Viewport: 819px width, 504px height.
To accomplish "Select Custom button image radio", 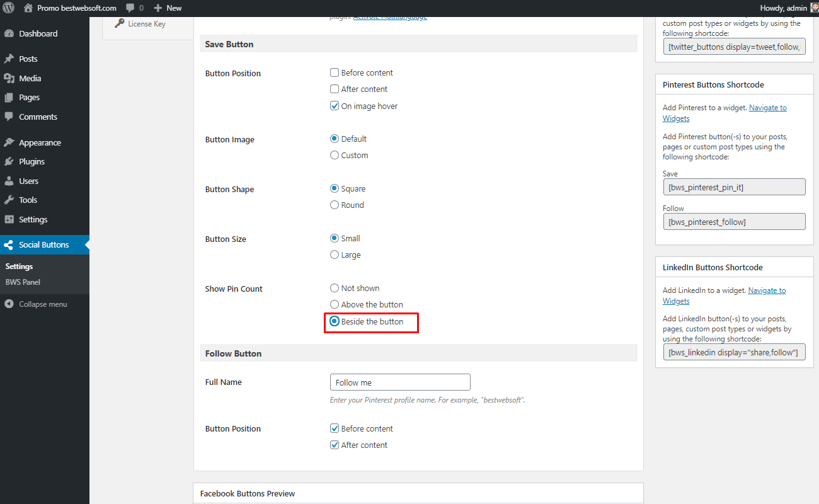I will [335, 155].
